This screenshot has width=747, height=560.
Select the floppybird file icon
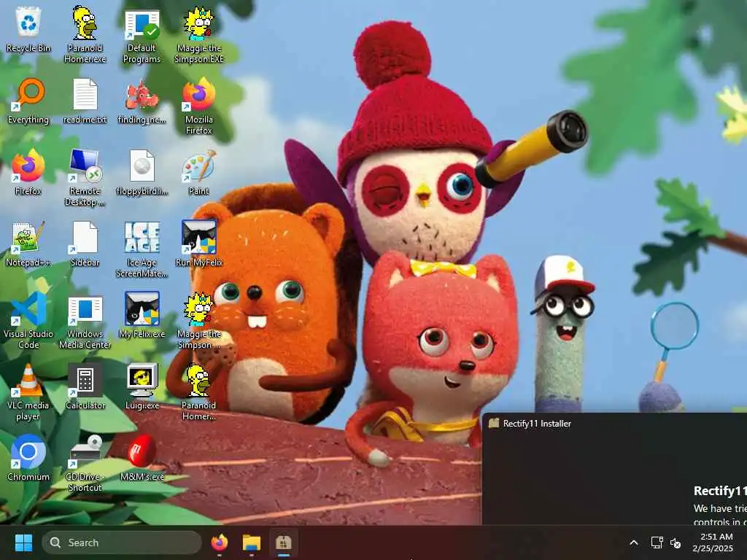point(142,172)
